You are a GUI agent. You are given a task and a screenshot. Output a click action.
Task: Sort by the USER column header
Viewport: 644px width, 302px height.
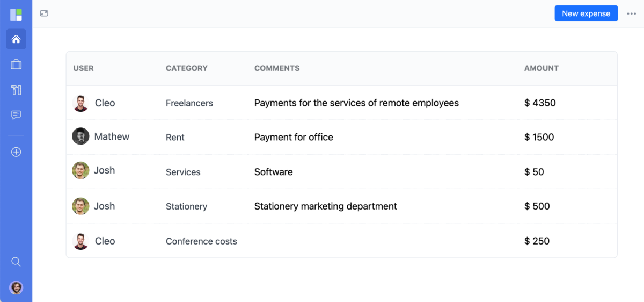click(84, 68)
